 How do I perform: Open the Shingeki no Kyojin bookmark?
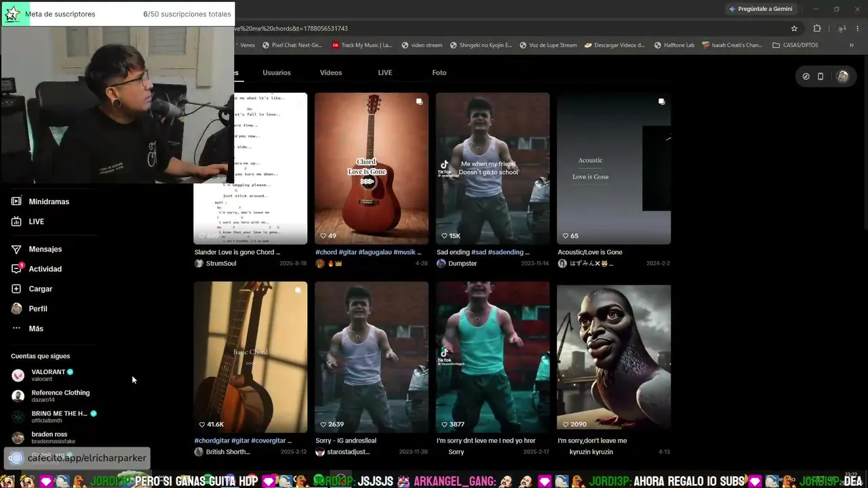481,45
